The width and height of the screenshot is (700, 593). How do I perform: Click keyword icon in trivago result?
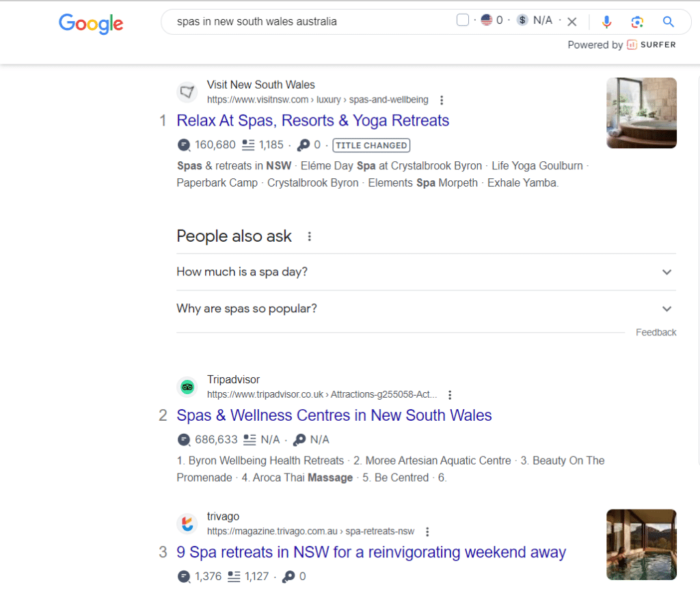tap(289, 577)
